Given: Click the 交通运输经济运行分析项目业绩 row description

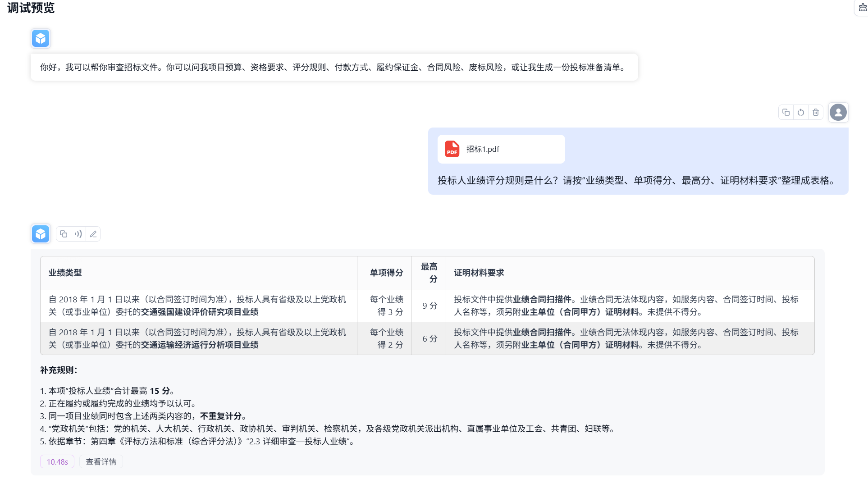Looking at the screenshot, I should [x=199, y=338].
